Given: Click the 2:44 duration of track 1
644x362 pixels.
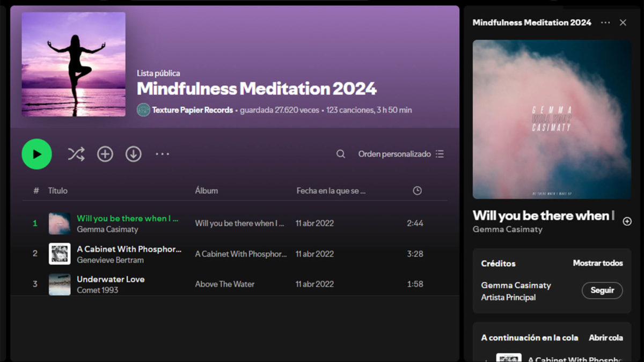Looking at the screenshot, I should pos(415,224).
